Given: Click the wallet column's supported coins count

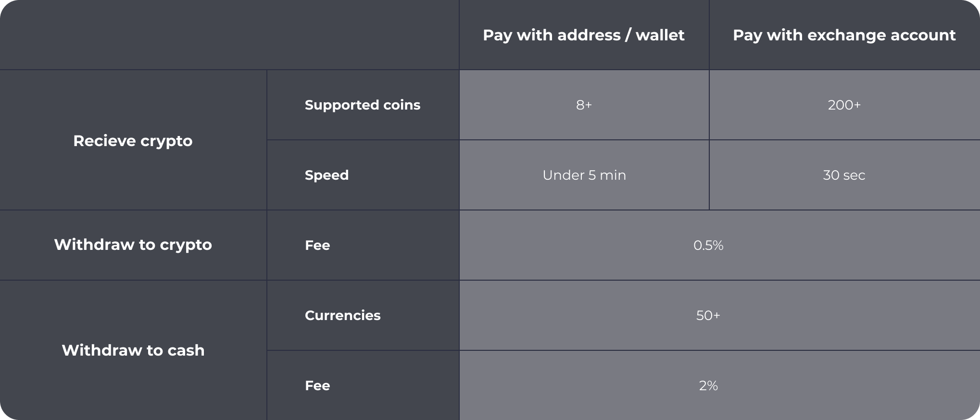Looking at the screenshot, I should 584,105.
